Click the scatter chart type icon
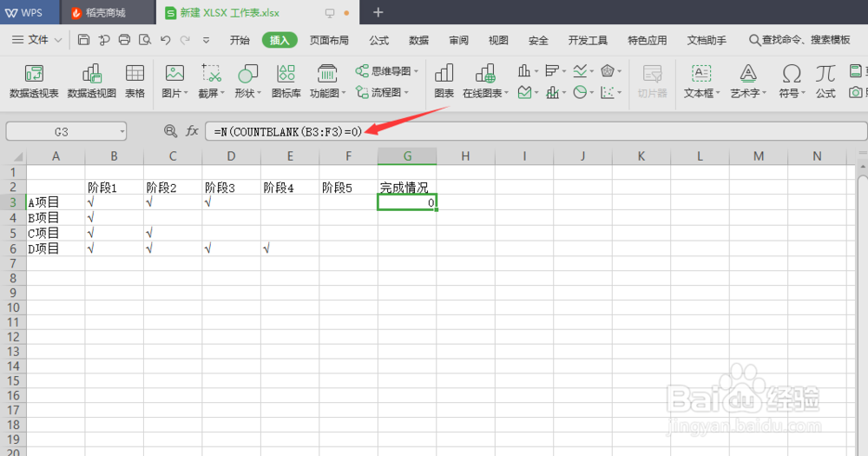Screen dimensions: 868x456 (608, 93)
